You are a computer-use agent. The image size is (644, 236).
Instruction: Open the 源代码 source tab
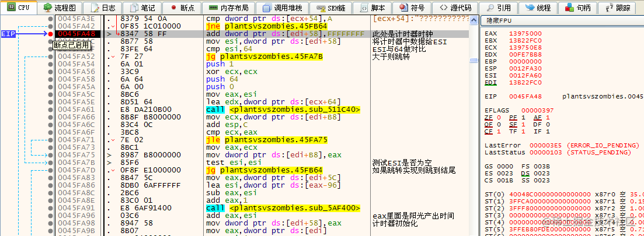[x=454, y=8]
